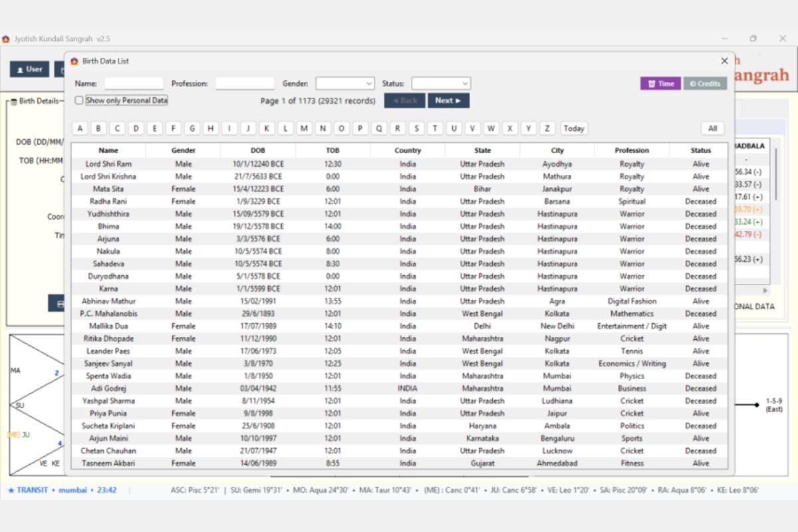Select the Leander Paes row
798x532 pixels.
399,351
